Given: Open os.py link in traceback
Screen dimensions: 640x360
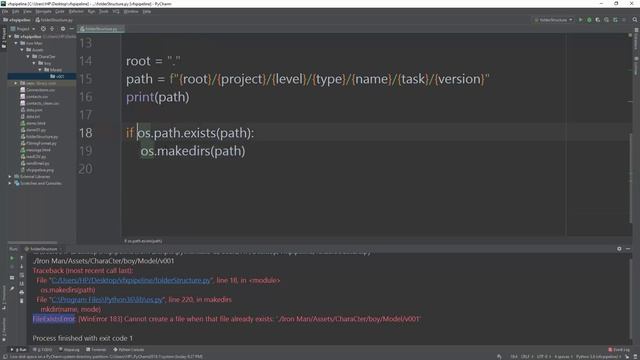Looking at the screenshot, I should coord(107,300).
